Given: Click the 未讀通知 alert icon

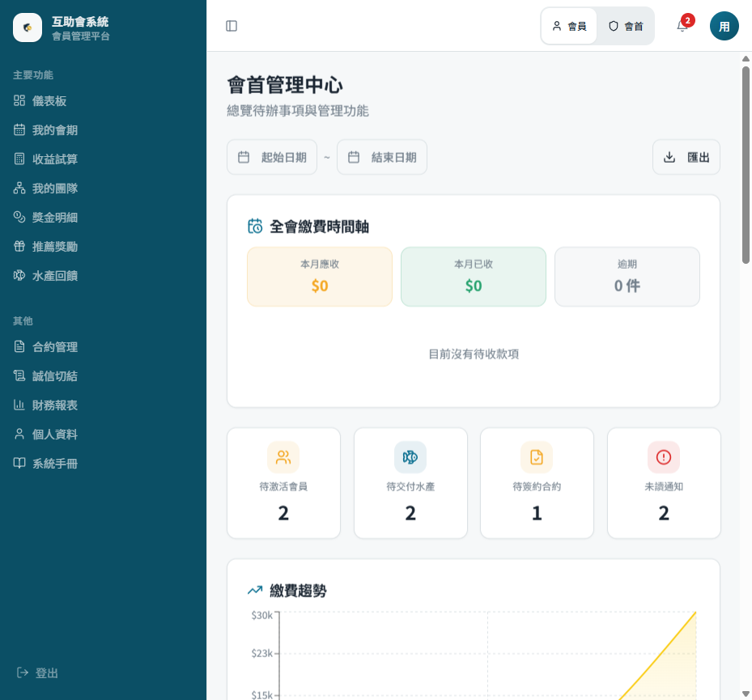Looking at the screenshot, I should point(663,457).
